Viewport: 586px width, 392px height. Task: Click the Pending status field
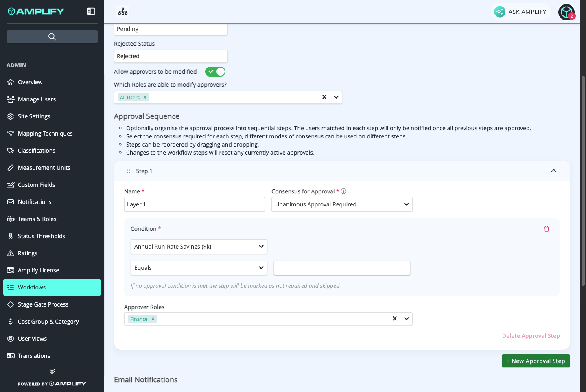(171, 29)
